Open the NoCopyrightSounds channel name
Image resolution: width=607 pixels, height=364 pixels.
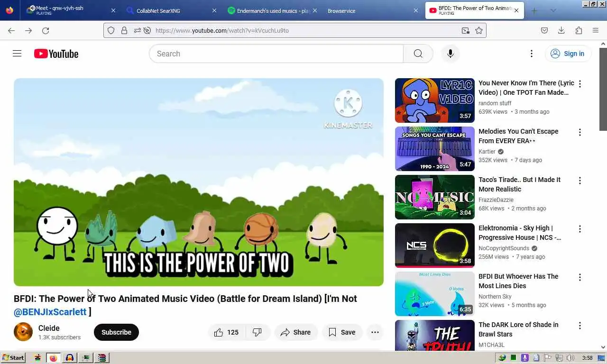click(x=504, y=248)
